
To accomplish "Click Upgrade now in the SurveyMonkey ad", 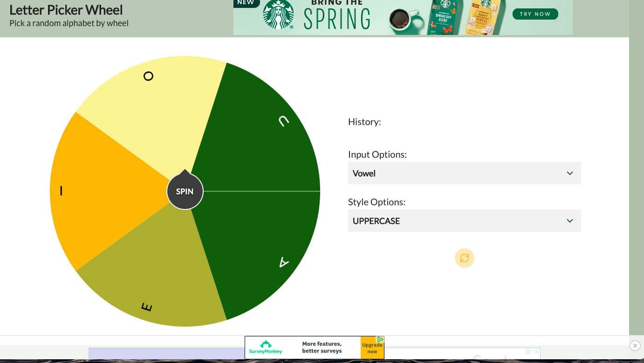I will pyautogui.click(x=372, y=349).
